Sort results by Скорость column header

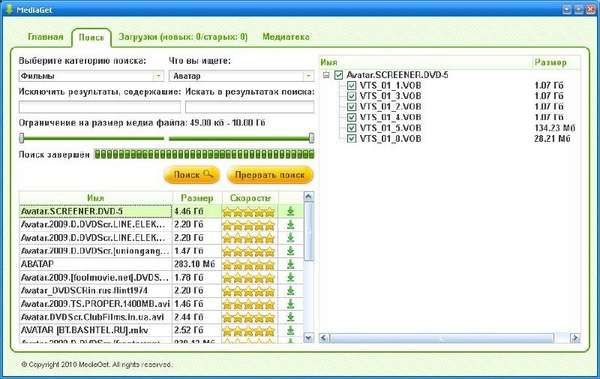(x=250, y=198)
